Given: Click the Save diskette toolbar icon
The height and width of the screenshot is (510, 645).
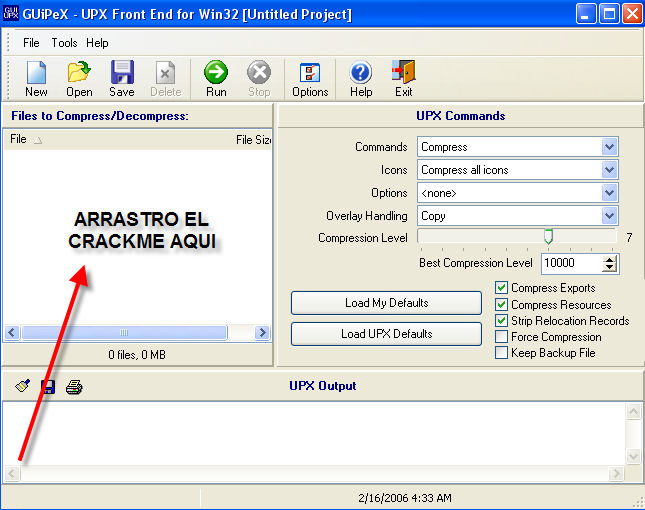Looking at the screenshot, I should pyautogui.click(x=122, y=78).
